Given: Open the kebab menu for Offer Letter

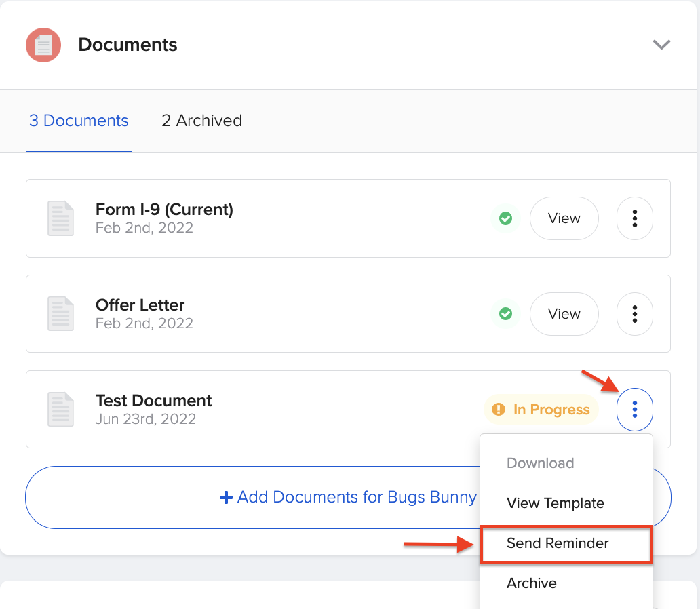Looking at the screenshot, I should (x=634, y=314).
